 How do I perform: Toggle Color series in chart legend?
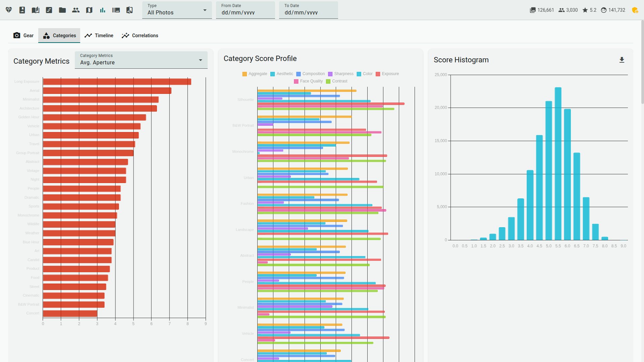(365, 74)
